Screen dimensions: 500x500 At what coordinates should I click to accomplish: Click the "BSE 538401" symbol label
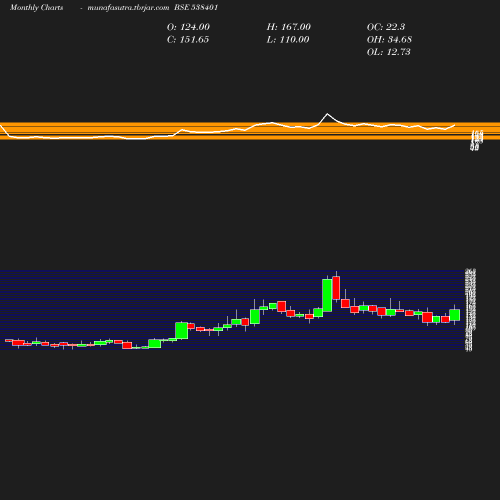click(x=196, y=8)
